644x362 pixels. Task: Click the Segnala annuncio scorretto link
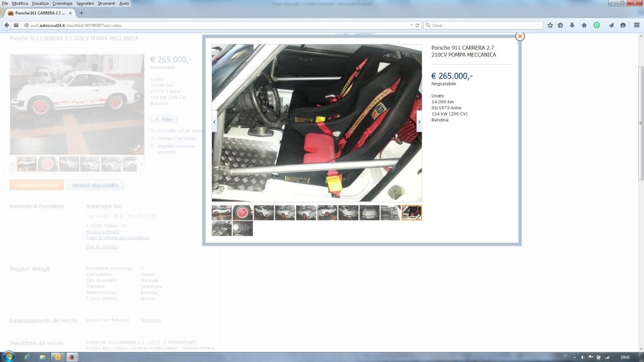(176, 148)
